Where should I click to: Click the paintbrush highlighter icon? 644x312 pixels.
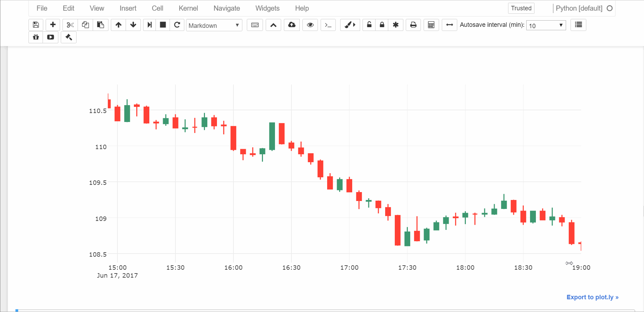(x=350, y=25)
